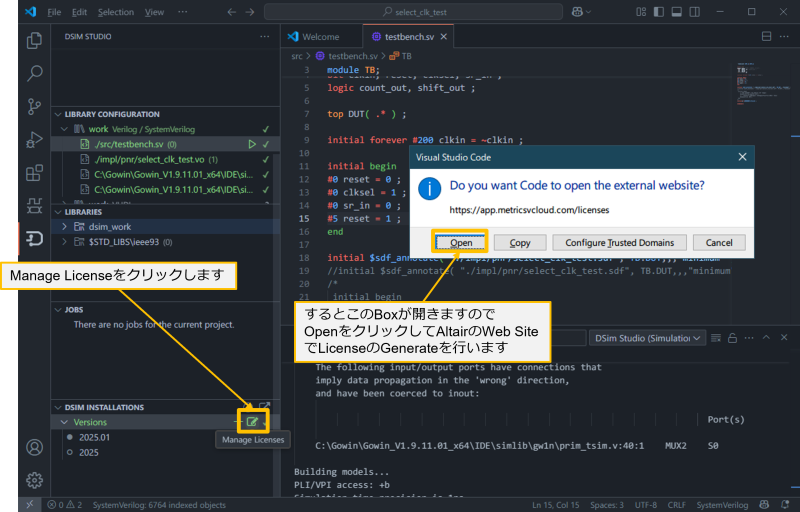Collapse the Versions tree node
Viewport: 800px width, 512px height.
click(64, 422)
